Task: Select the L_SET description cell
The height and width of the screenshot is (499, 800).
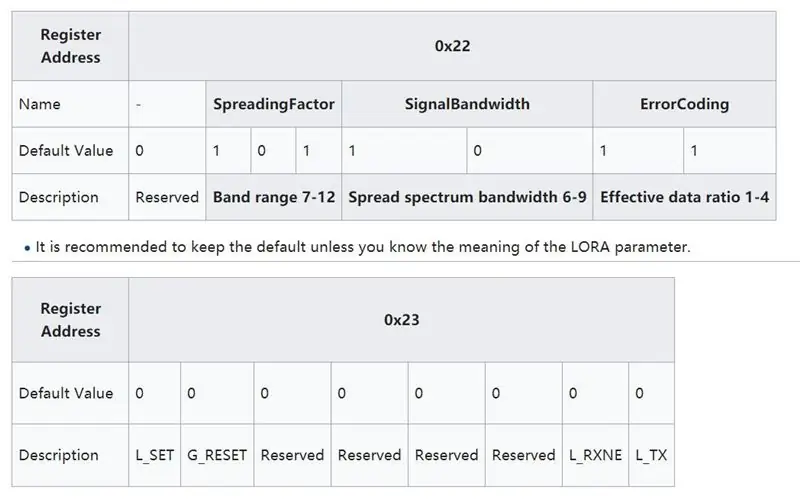Action: pyautogui.click(x=155, y=455)
